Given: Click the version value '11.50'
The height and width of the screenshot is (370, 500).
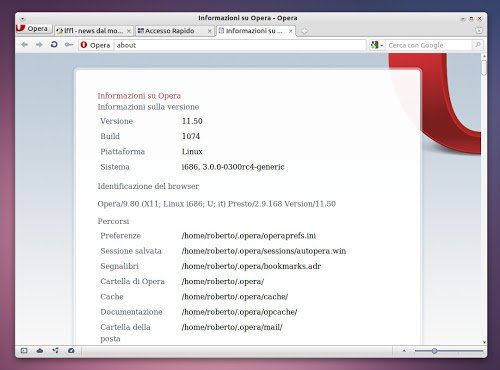Looking at the screenshot, I should click(192, 121).
